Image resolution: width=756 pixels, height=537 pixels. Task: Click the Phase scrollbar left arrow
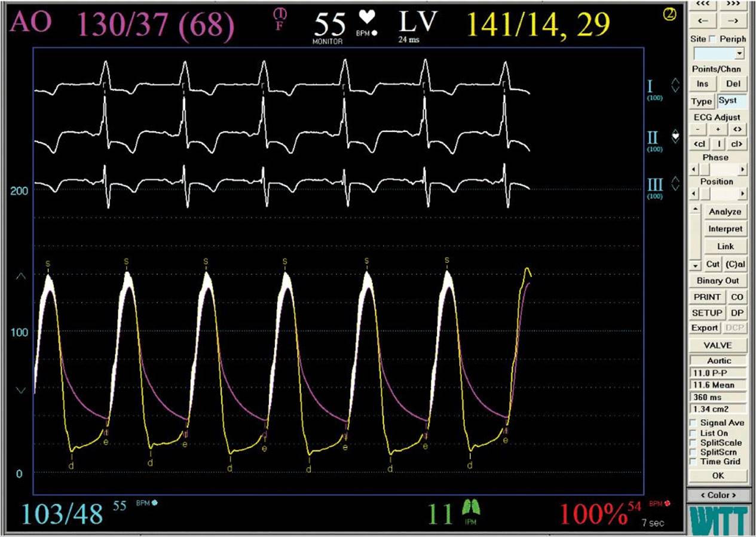(694, 170)
